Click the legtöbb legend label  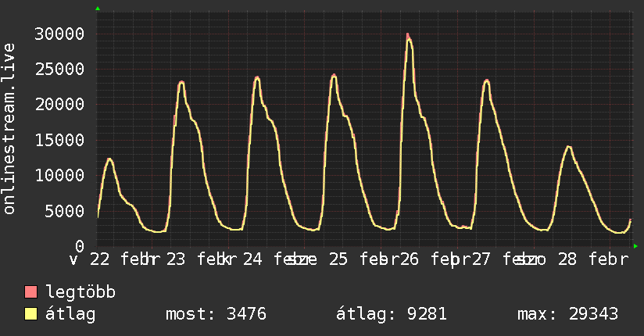[80, 292]
